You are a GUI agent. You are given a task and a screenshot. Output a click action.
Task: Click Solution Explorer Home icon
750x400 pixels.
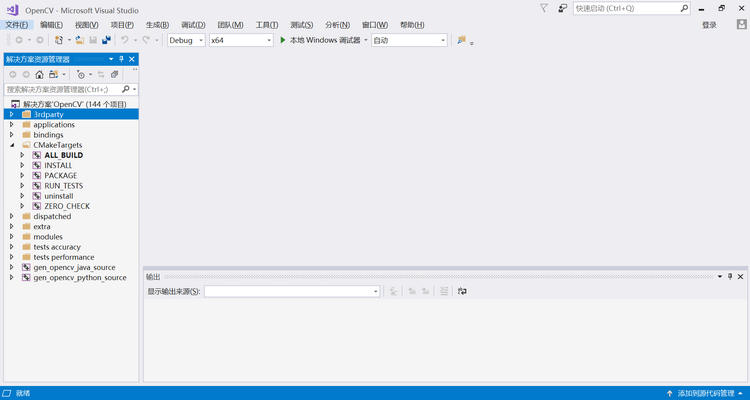pyautogui.click(x=39, y=74)
